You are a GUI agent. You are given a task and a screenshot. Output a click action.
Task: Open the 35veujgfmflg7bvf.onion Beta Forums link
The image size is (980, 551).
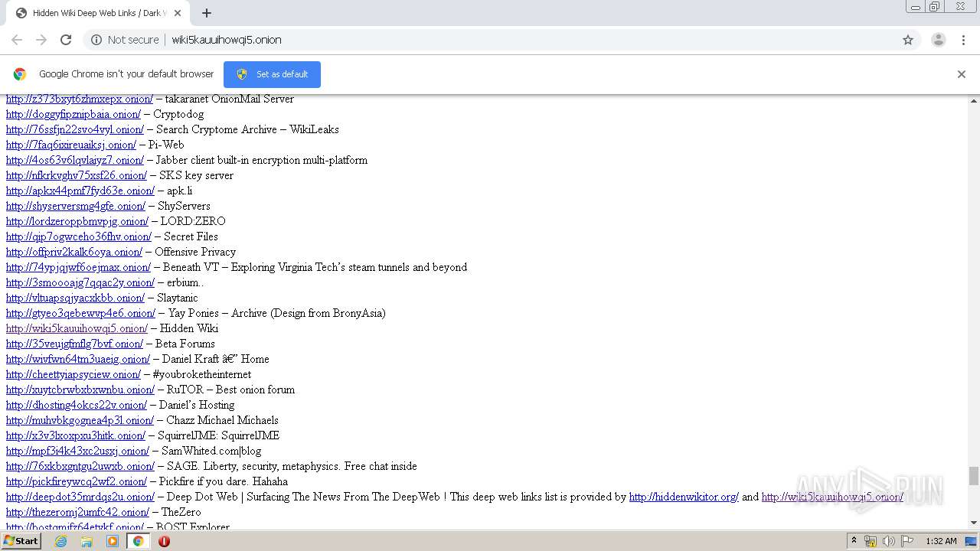click(x=74, y=344)
